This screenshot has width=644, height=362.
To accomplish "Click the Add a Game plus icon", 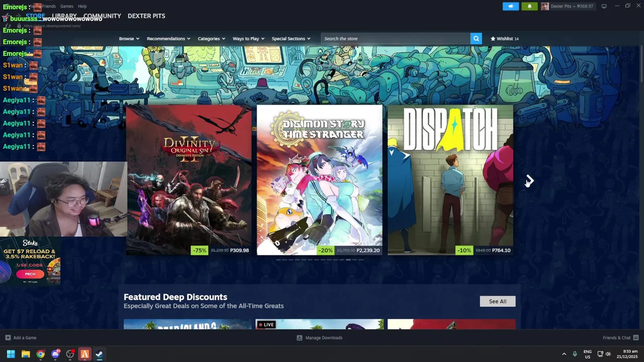I will coord(8,337).
